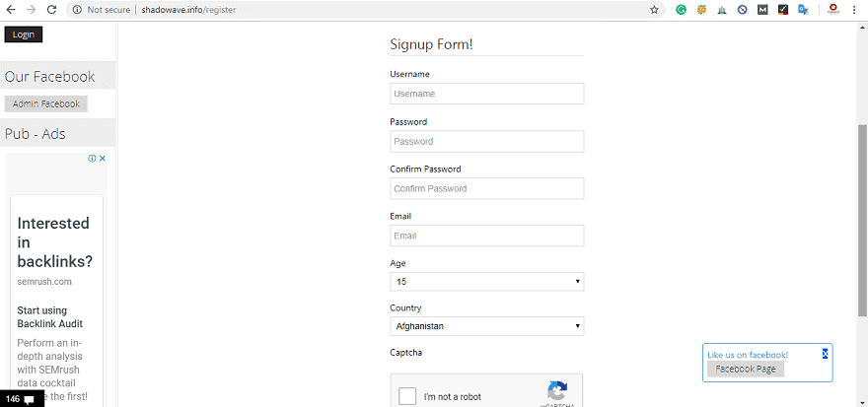Click the browser back arrow

tap(11, 9)
